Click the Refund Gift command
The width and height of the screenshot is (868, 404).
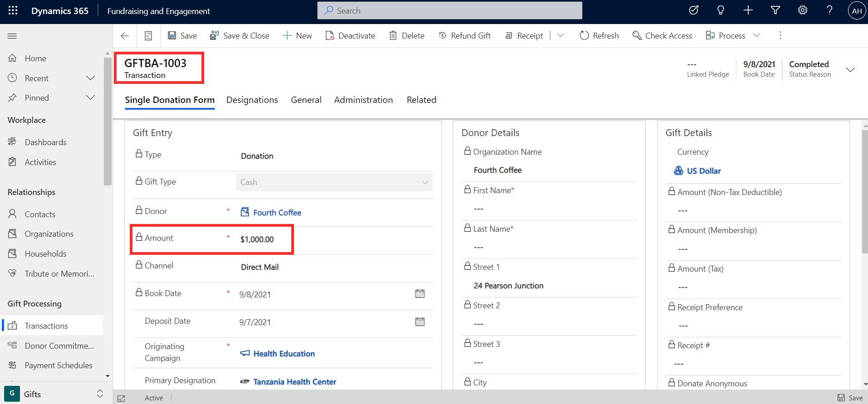(465, 36)
